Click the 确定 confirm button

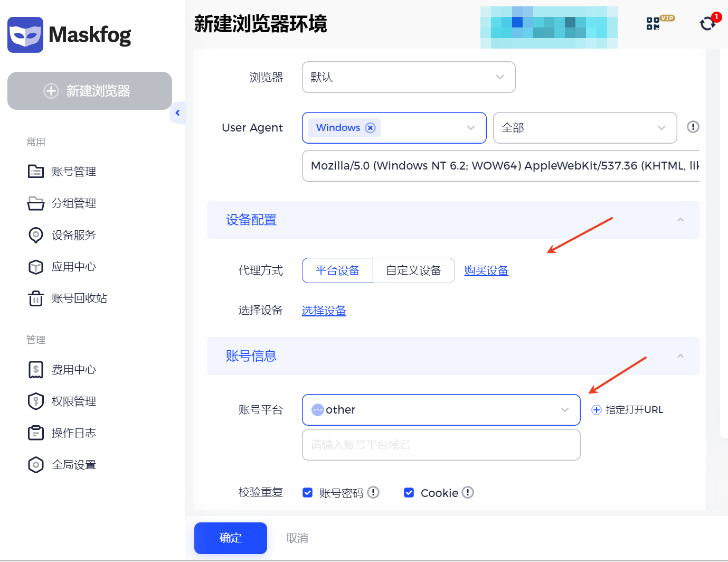[231, 538]
